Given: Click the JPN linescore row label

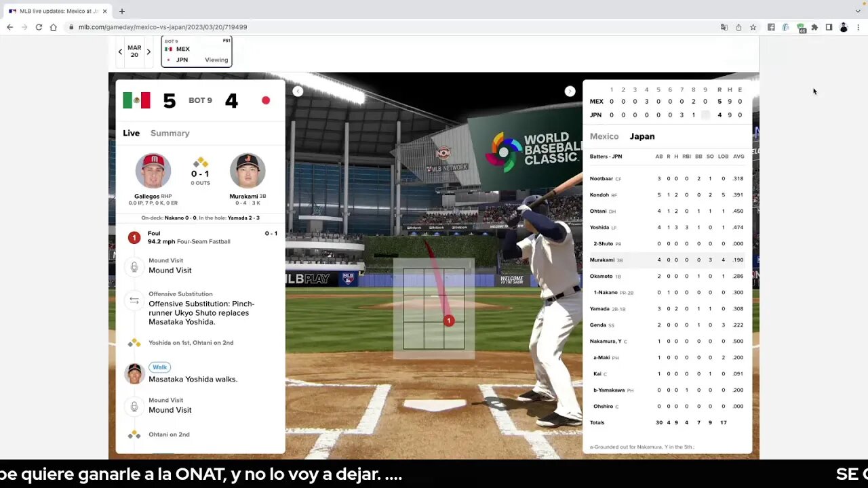Looking at the screenshot, I should point(596,115).
